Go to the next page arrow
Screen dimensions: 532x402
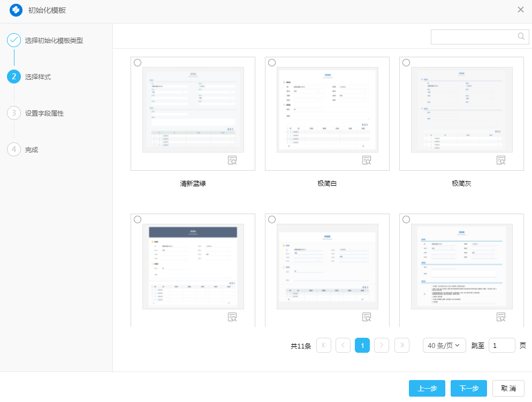pos(382,345)
